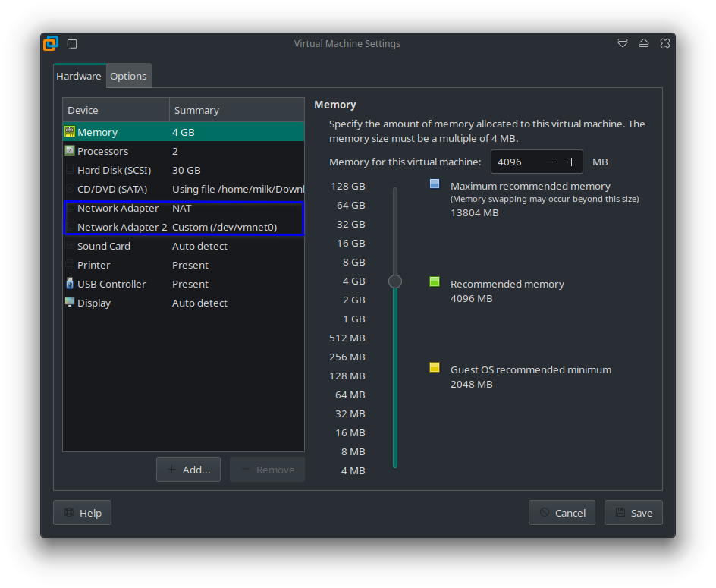Viewport: 716px width, 588px height.
Task: Click the Cancel button
Action: tap(562, 513)
